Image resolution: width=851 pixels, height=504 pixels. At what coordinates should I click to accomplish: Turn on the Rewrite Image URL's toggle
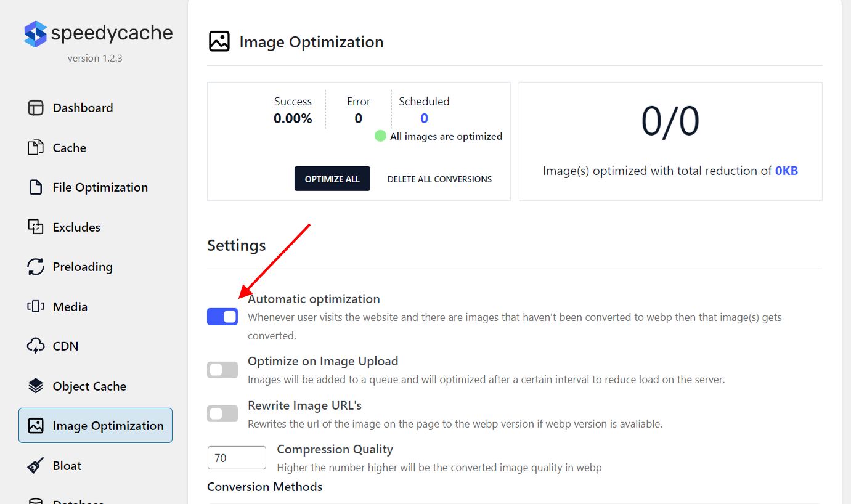(x=222, y=414)
